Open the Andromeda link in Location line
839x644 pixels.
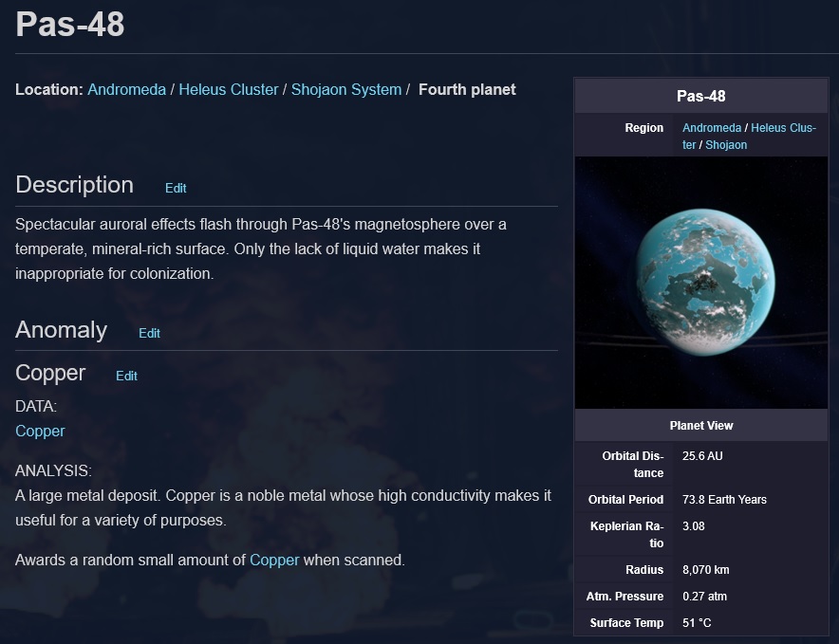[126, 89]
